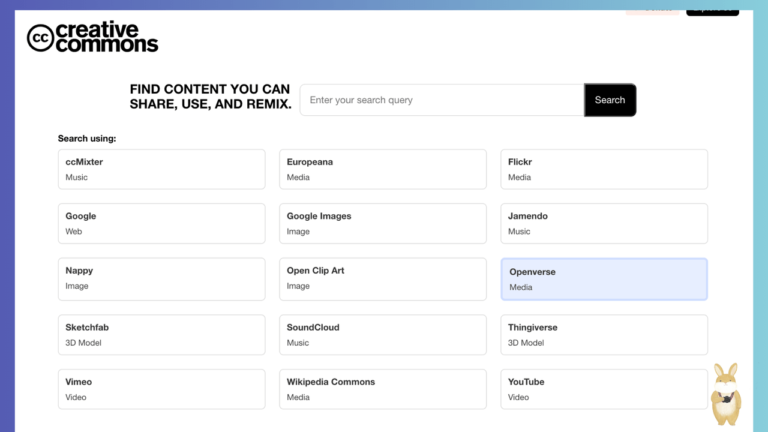Select Wikipedia Commons Media source
The image size is (768, 432).
coord(383,389)
